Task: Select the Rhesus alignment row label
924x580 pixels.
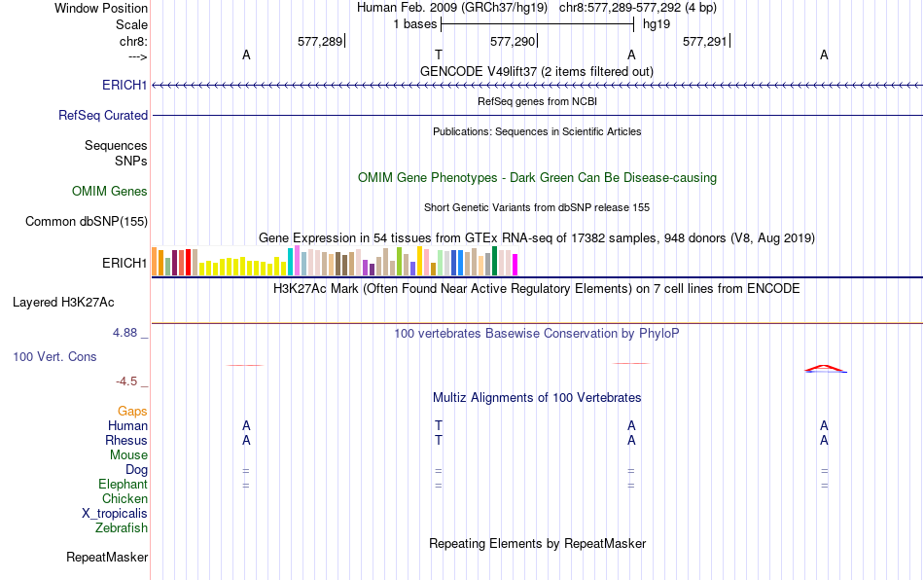Action: click(126, 440)
